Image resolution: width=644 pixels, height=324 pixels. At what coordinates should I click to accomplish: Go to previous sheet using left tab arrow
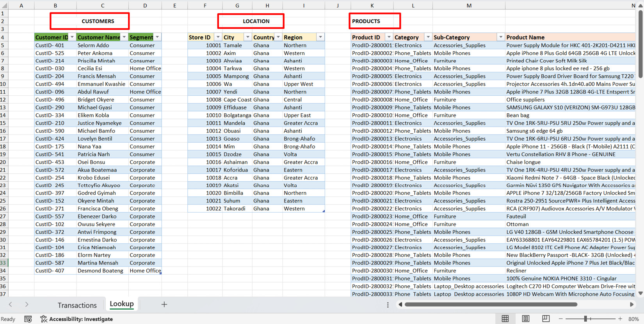pos(11,304)
